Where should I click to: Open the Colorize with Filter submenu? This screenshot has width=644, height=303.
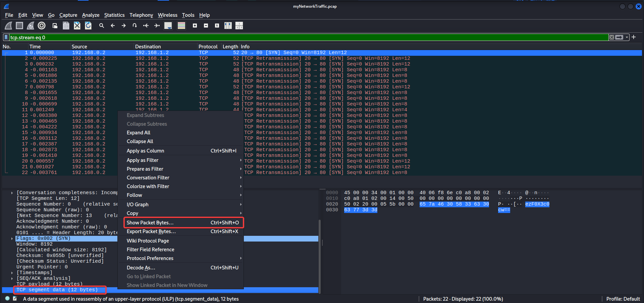coord(180,186)
